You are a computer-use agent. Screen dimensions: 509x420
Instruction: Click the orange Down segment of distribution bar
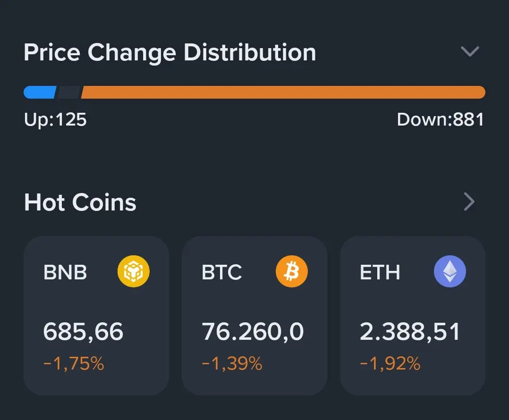[283, 92]
